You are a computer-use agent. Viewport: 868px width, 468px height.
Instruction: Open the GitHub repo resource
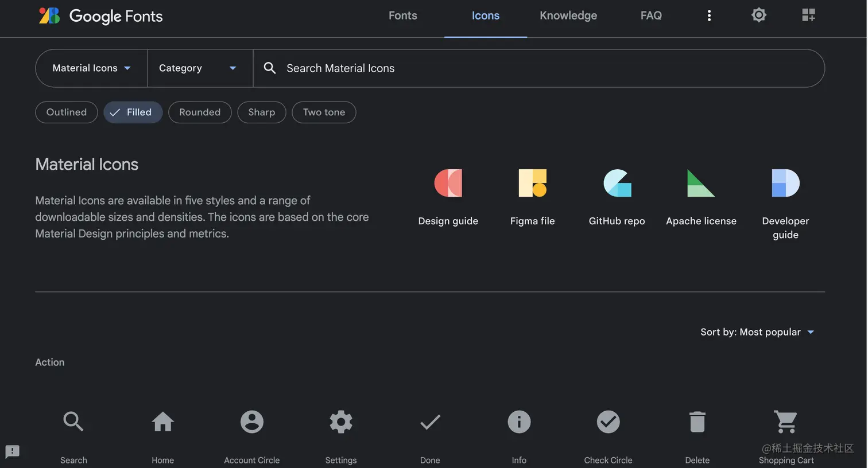point(617,197)
